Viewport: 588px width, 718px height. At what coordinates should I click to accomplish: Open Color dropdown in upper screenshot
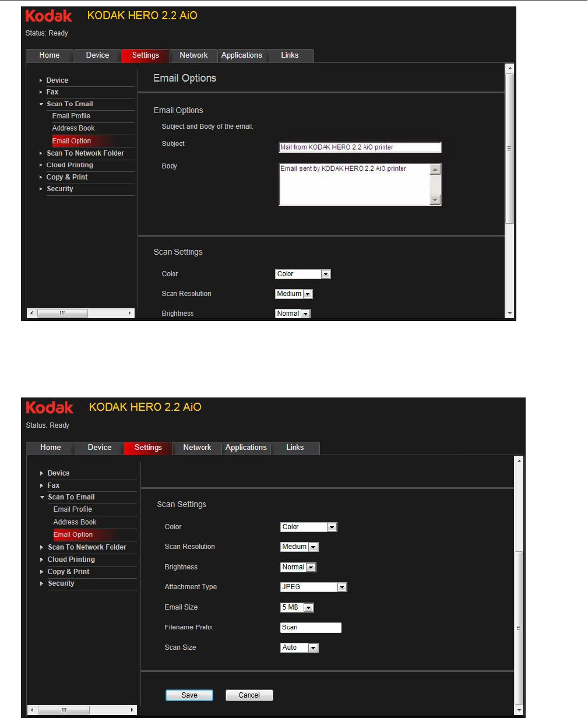point(303,274)
